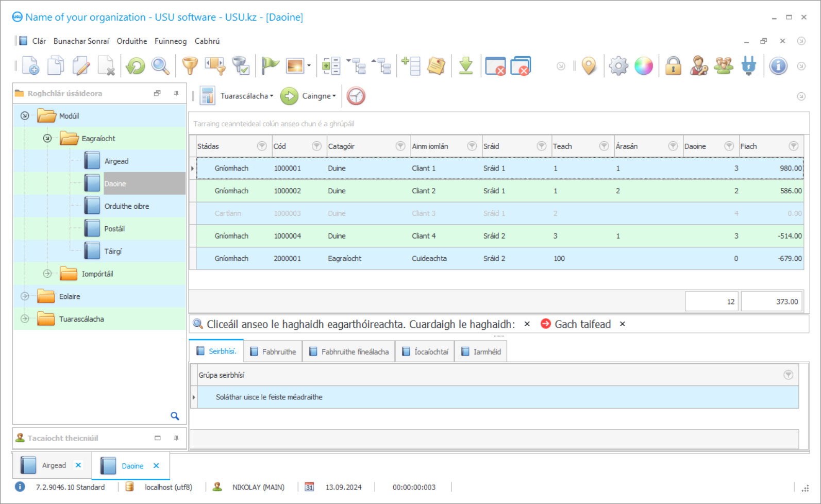
Task: Switch to the Fabhruithe fineálacha tab
Action: pyautogui.click(x=349, y=351)
